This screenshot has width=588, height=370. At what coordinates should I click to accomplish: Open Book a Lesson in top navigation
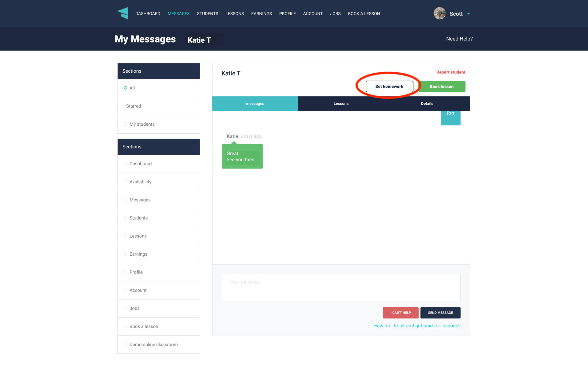(x=364, y=14)
